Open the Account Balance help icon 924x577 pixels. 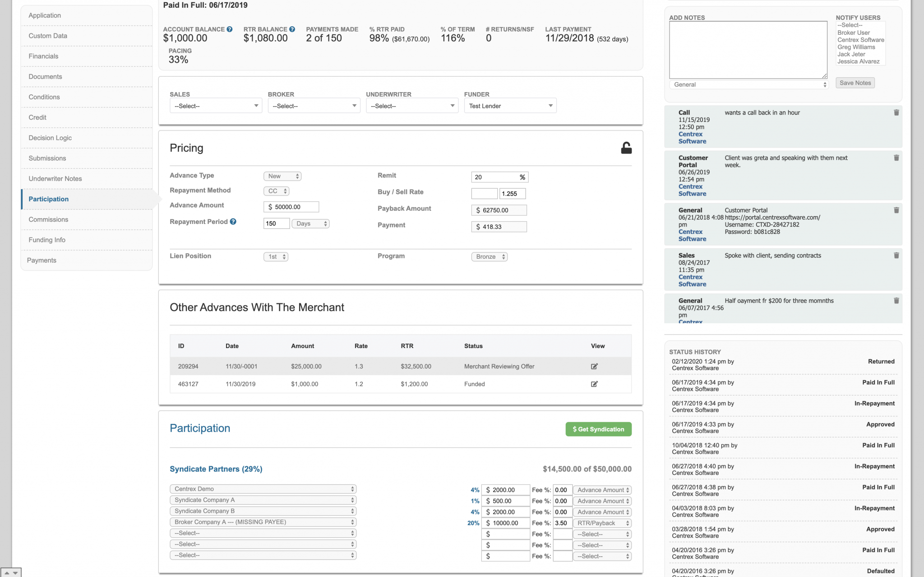230,29
